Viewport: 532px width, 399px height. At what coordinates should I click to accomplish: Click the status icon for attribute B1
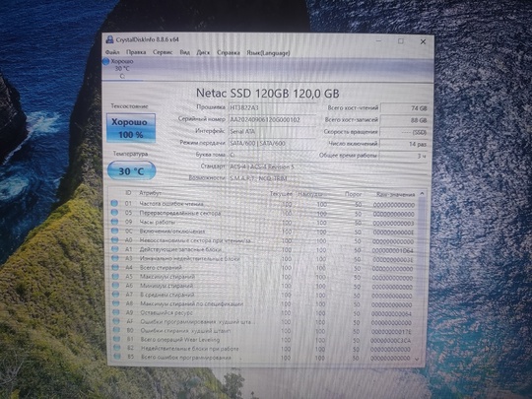point(116,339)
